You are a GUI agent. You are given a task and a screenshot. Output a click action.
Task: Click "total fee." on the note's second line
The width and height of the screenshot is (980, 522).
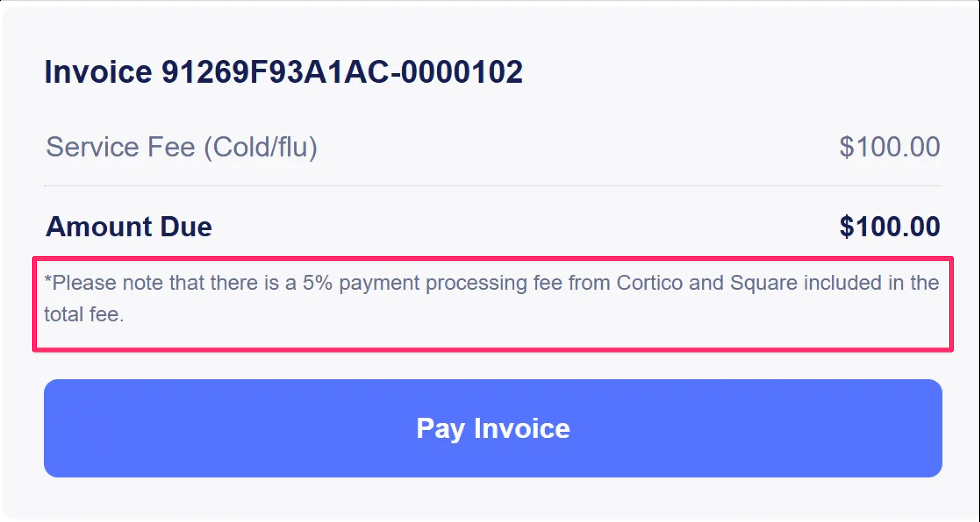(x=84, y=315)
